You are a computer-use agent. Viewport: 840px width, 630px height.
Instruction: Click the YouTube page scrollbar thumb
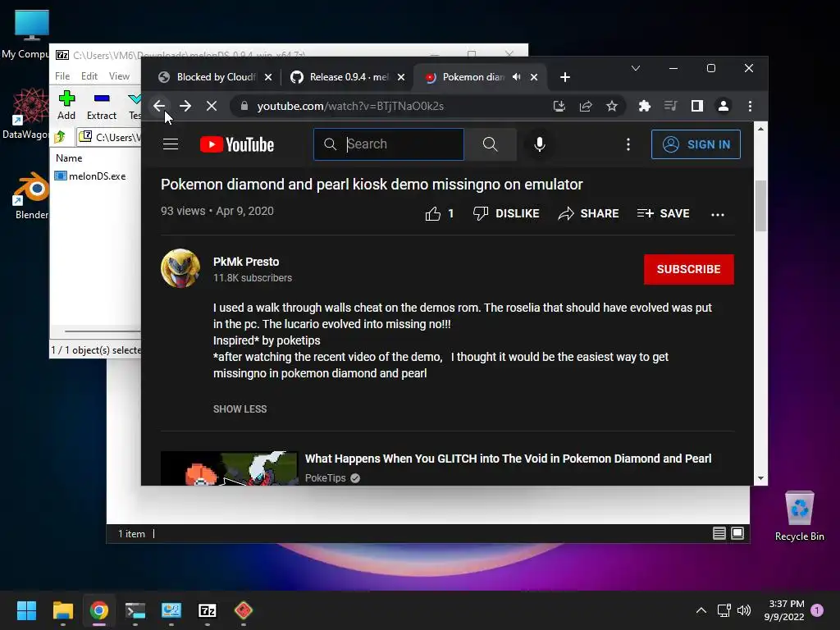click(760, 206)
